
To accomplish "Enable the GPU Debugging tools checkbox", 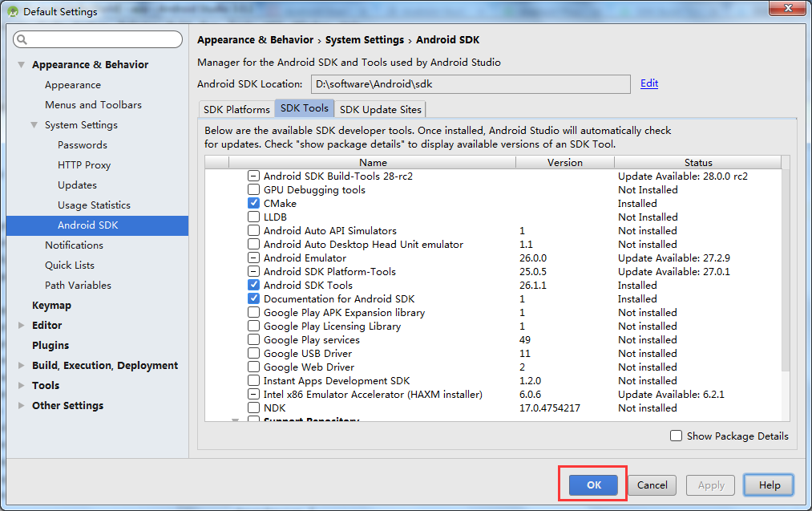I will pos(254,189).
